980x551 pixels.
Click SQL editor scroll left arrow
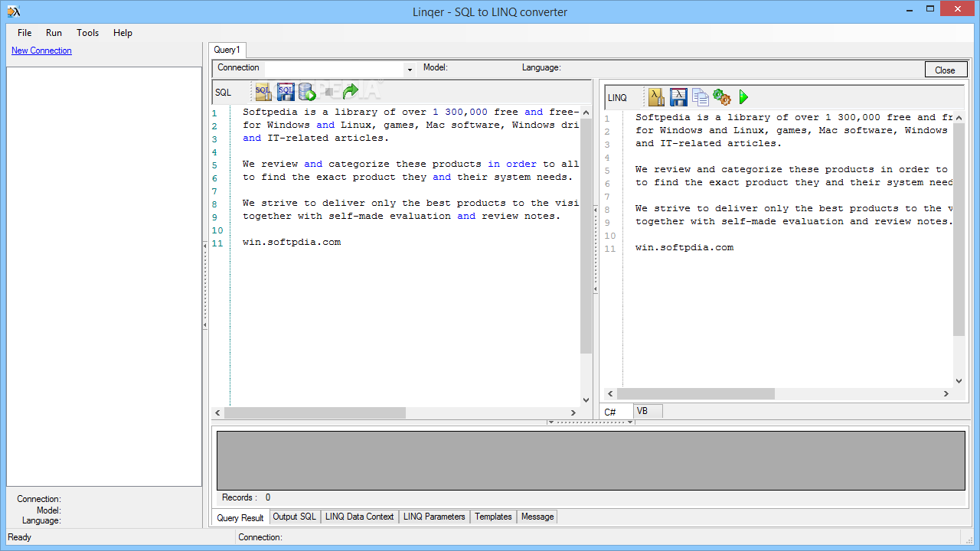point(218,412)
